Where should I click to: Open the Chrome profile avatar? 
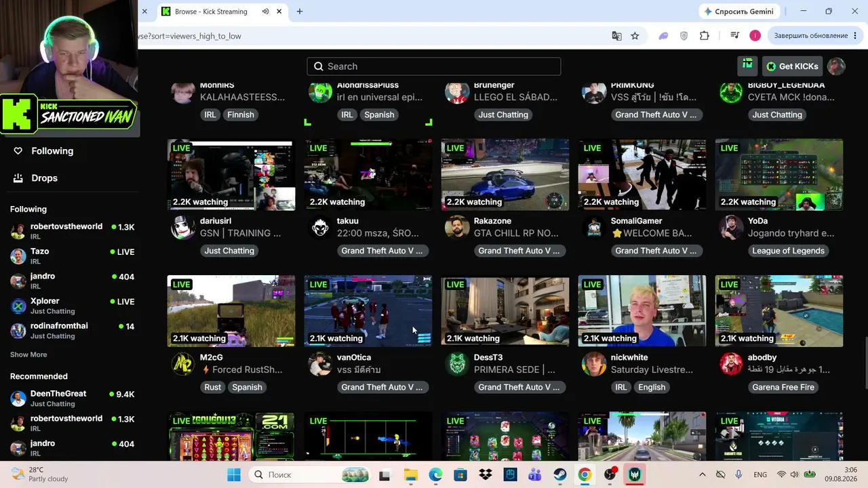pos(755,36)
